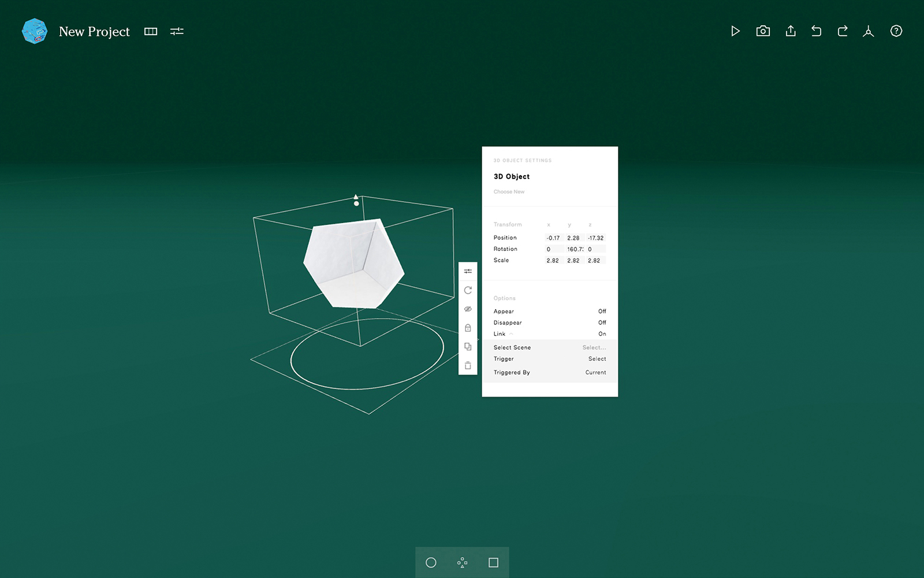This screenshot has width=924, height=578.
Task: Click the reset rotation icon in object toolbar
Action: (x=468, y=290)
